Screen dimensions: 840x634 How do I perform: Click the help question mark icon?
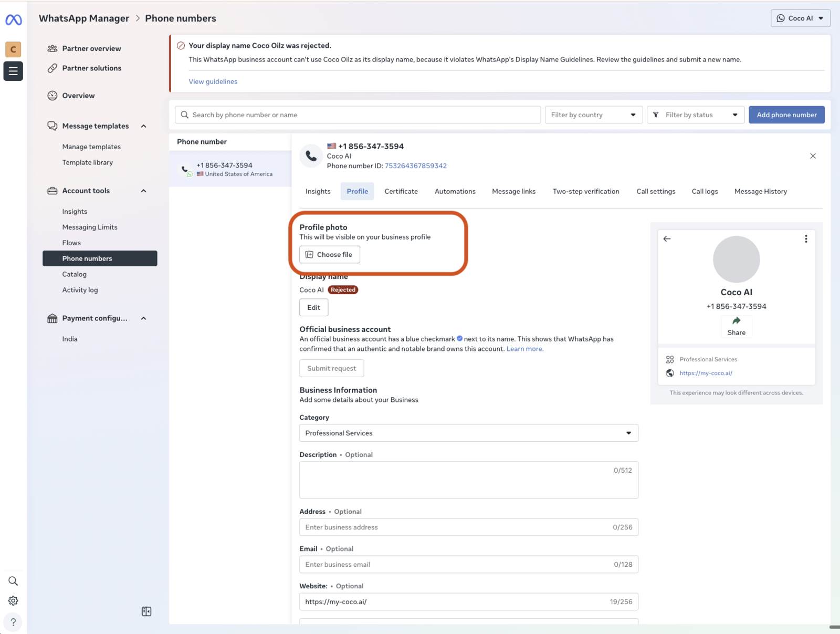13,622
